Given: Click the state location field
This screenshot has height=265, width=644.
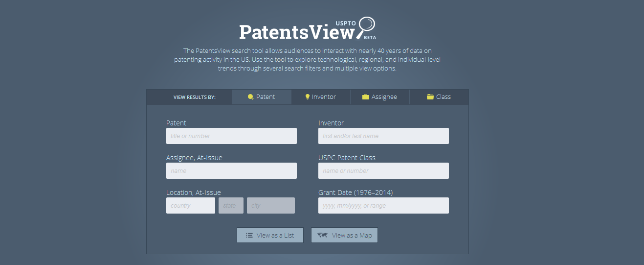Looking at the screenshot, I should (x=231, y=206).
